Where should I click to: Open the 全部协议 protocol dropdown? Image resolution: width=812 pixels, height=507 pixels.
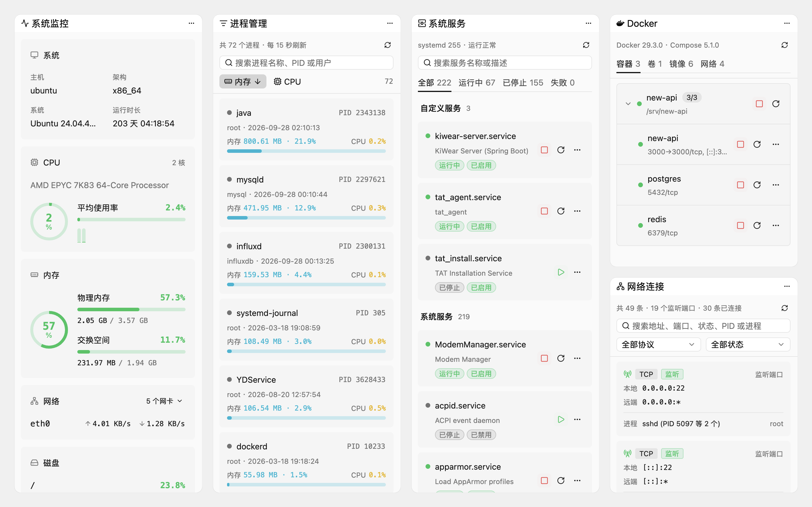point(658,344)
